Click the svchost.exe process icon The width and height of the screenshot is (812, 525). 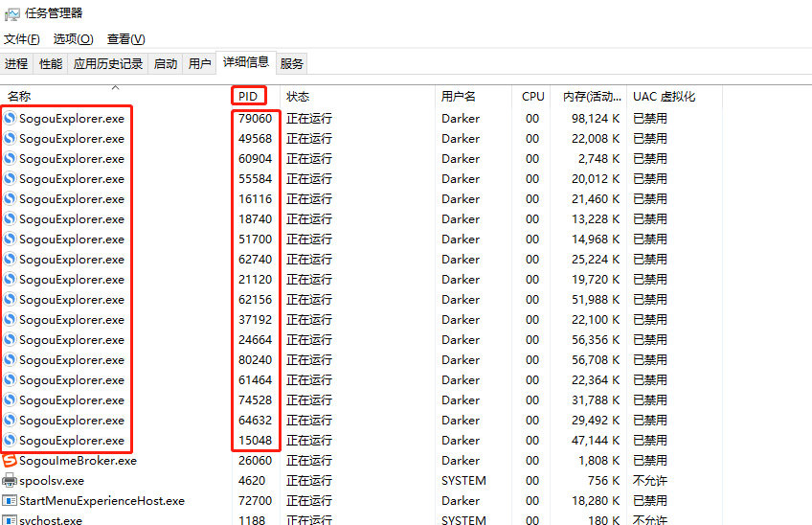(x=10, y=520)
